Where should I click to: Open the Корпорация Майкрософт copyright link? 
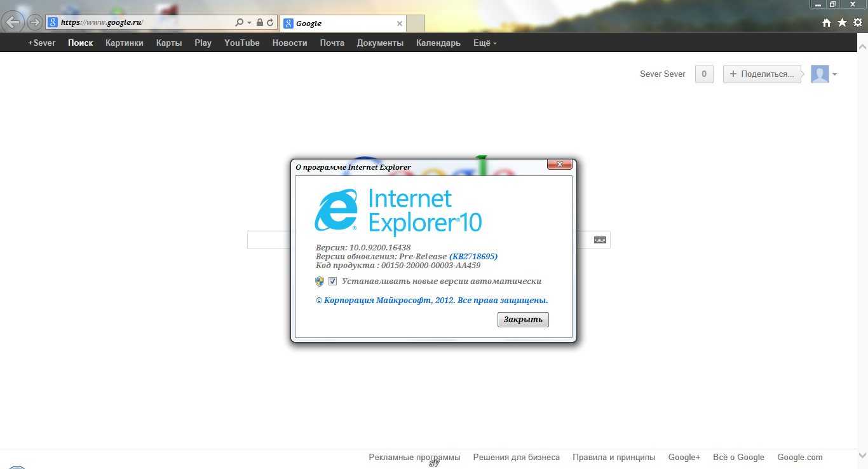[431, 300]
